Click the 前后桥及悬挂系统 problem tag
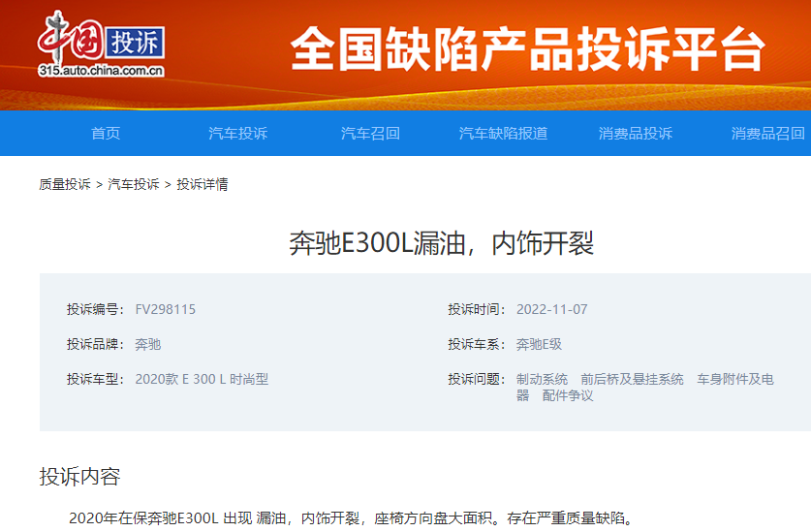 click(x=632, y=379)
